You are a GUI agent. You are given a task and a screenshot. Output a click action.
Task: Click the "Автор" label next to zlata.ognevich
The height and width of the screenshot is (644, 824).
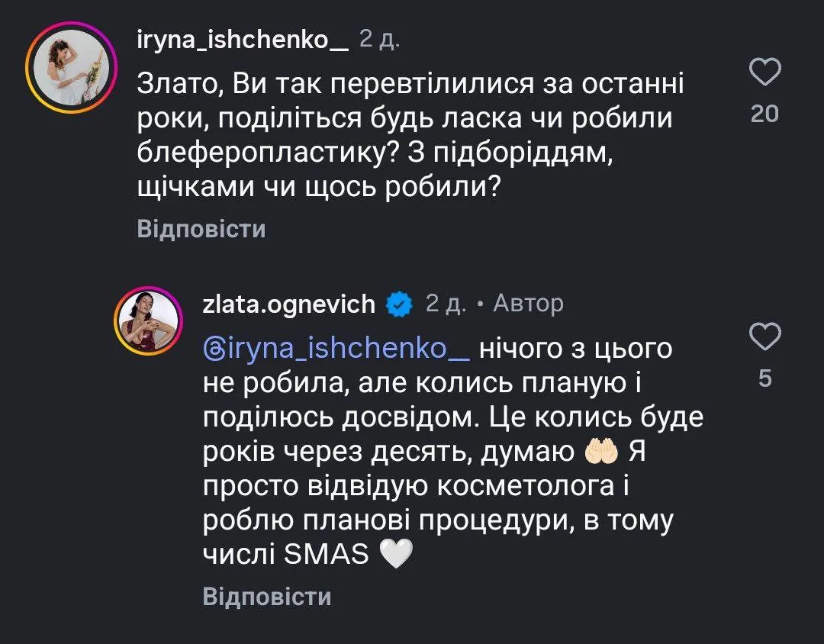528,304
